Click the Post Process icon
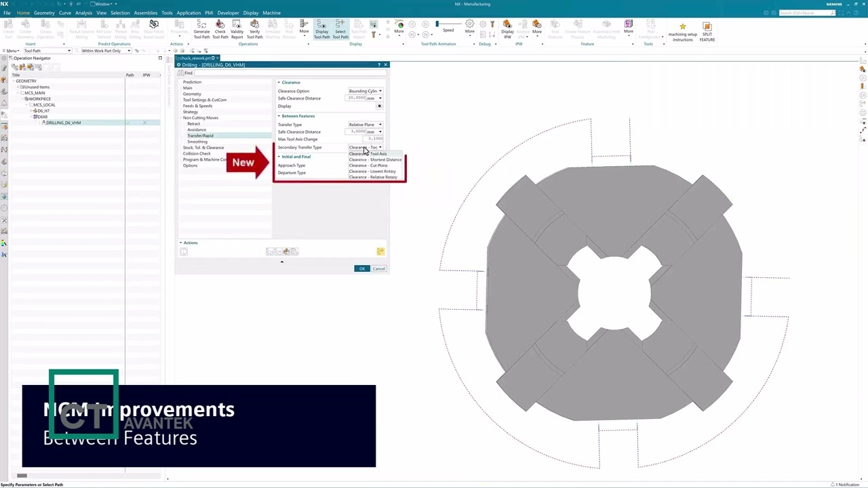The image size is (868, 488). point(289,25)
